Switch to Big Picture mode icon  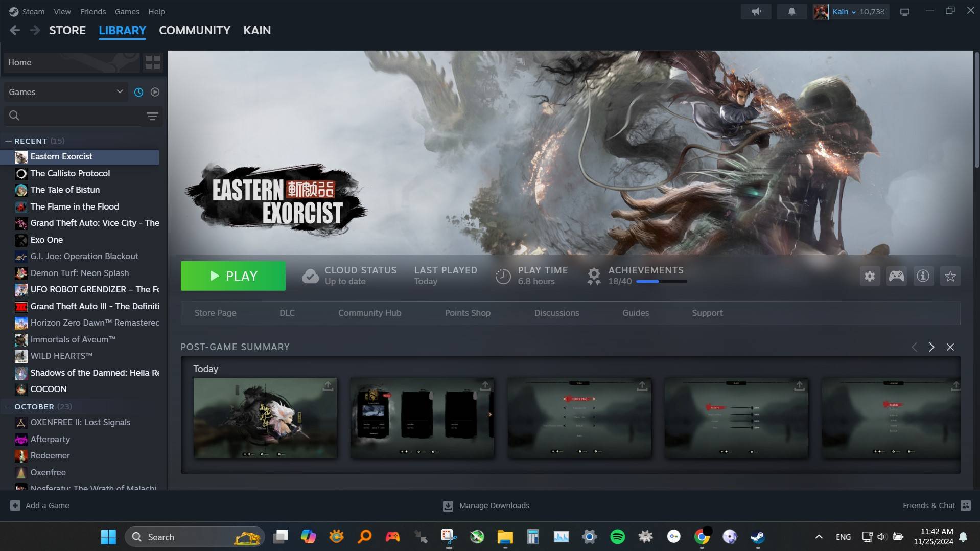point(905,12)
